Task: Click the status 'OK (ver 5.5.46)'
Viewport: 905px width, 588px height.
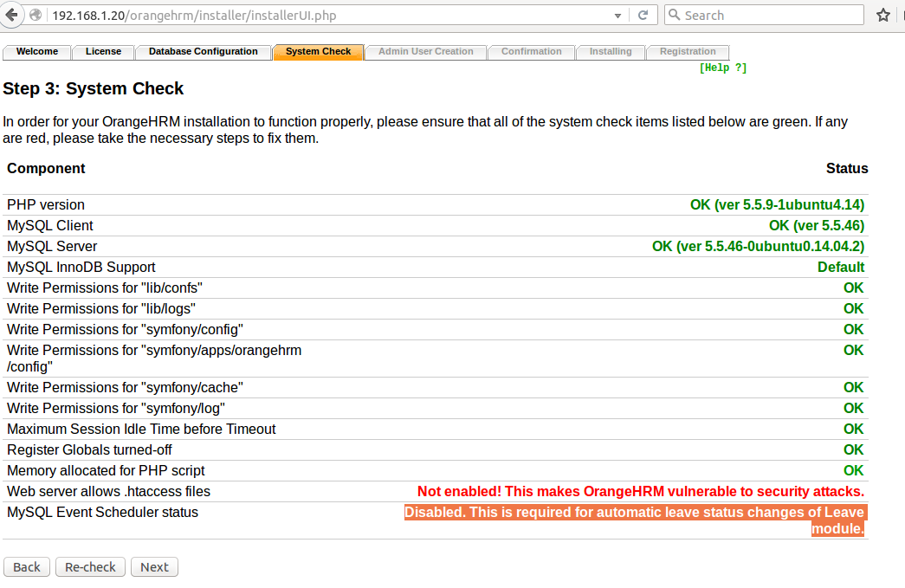Action: pyautogui.click(x=816, y=226)
